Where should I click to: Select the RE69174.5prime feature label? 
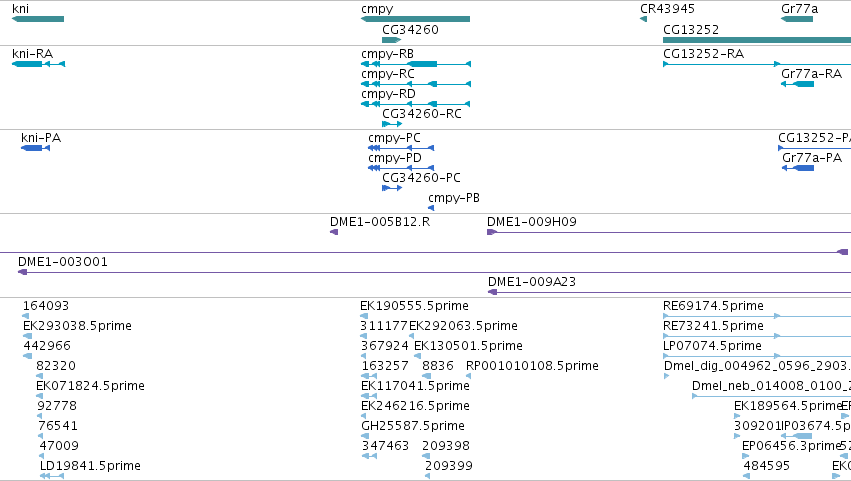(713, 307)
